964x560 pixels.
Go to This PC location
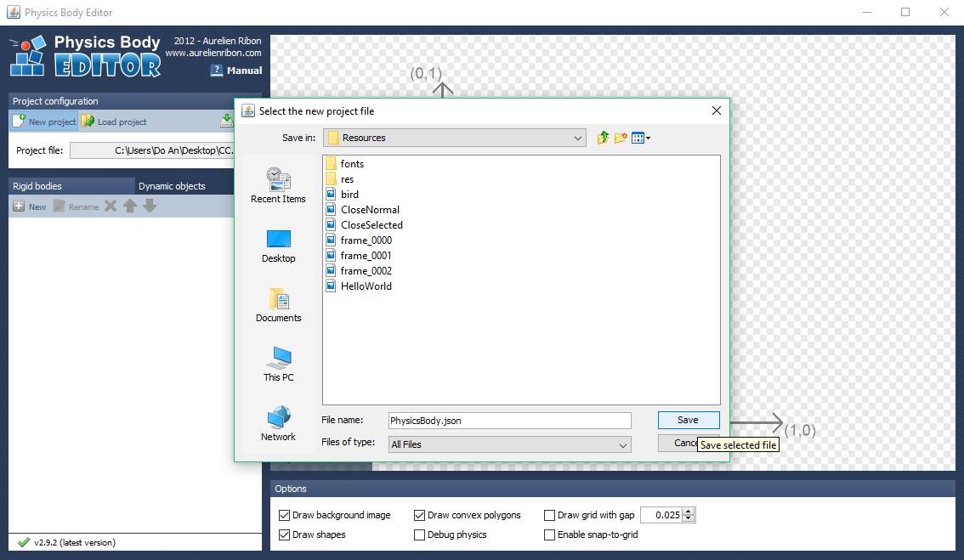[x=278, y=364]
